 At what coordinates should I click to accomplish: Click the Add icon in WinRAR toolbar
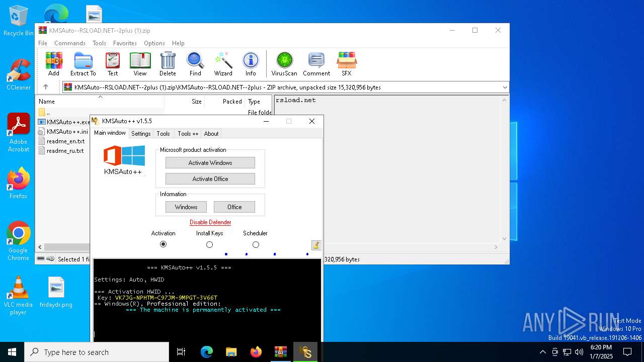click(54, 64)
